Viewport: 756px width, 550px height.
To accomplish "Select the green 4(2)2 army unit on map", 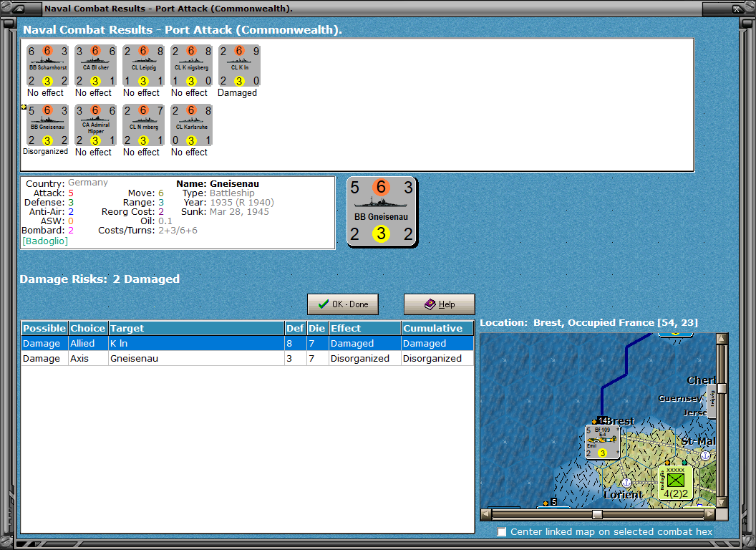I will 676,483.
